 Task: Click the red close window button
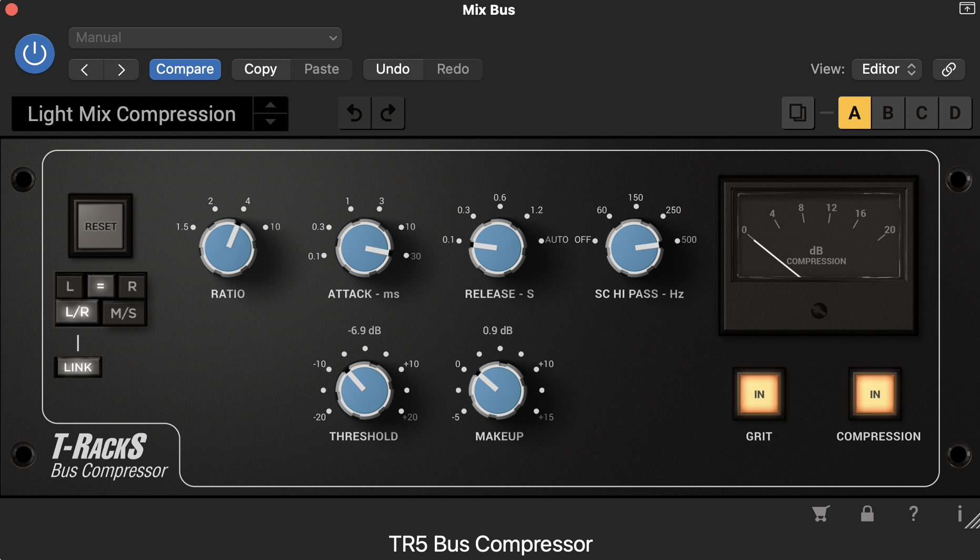click(11, 9)
